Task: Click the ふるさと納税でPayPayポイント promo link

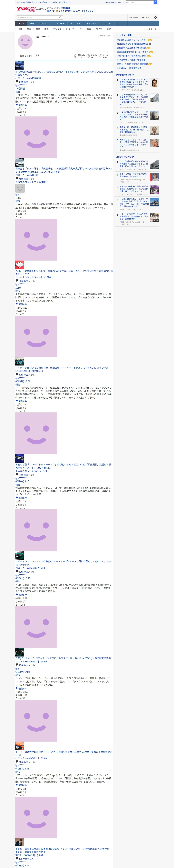Action: 76,11
